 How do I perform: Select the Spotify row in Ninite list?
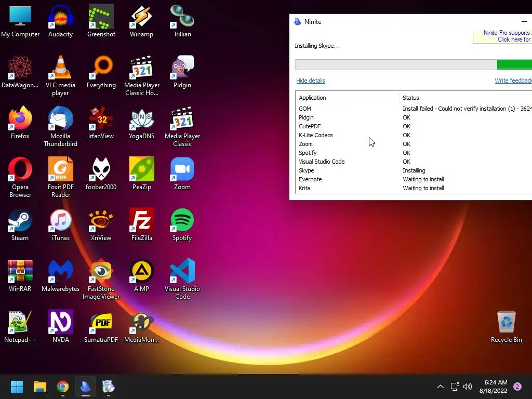point(414,153)
